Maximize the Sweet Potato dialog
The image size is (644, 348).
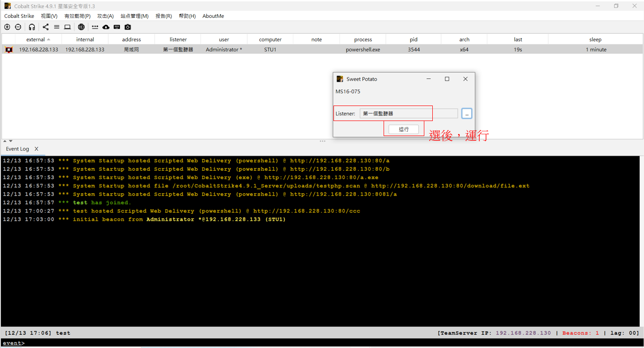pyautogui.click(x=447, y=79)
